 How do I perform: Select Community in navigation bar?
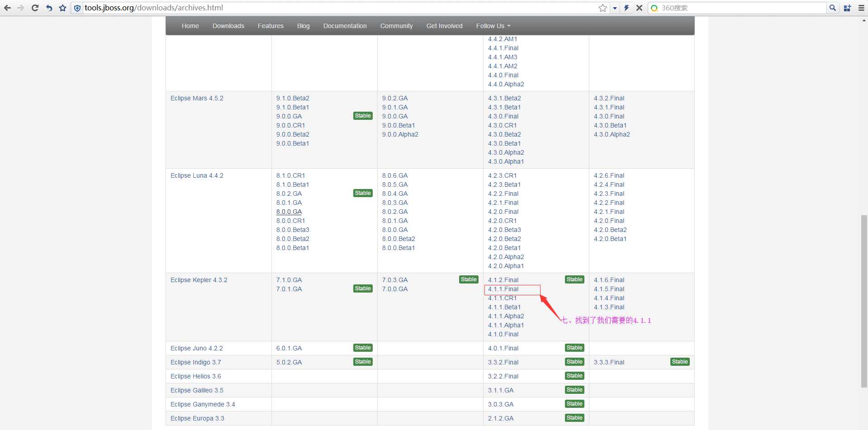point(396,26)
